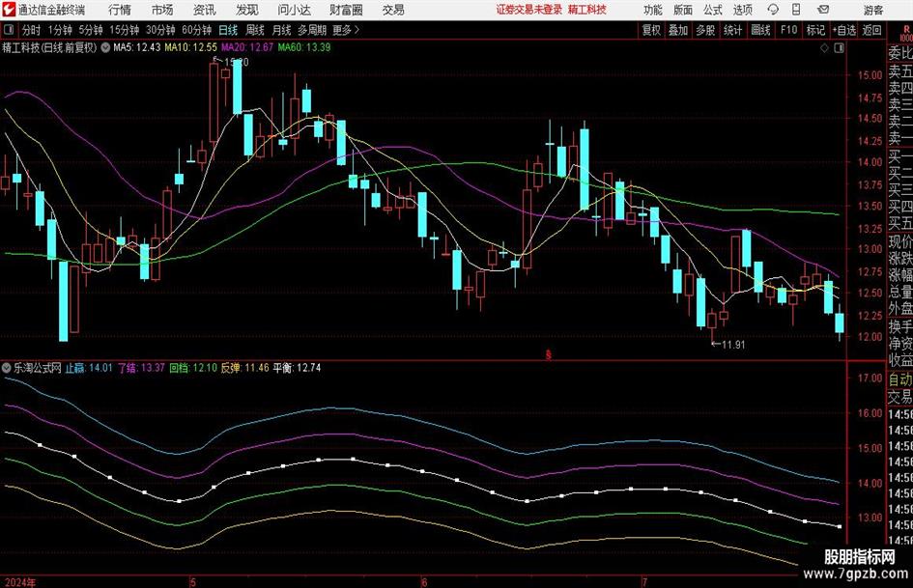Viewport: 913px width, 588px height.
Task: Switch to the 1分钟 period tab
Action: (x=60, y=30)
